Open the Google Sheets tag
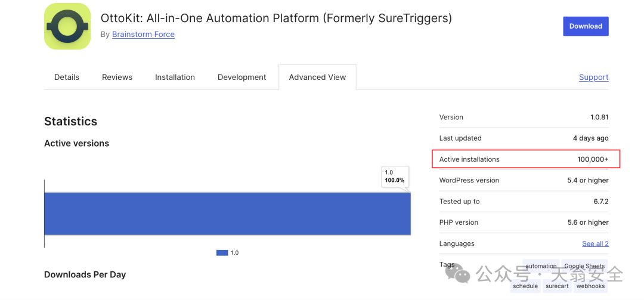Screen dimensions: 644x300 584,266
